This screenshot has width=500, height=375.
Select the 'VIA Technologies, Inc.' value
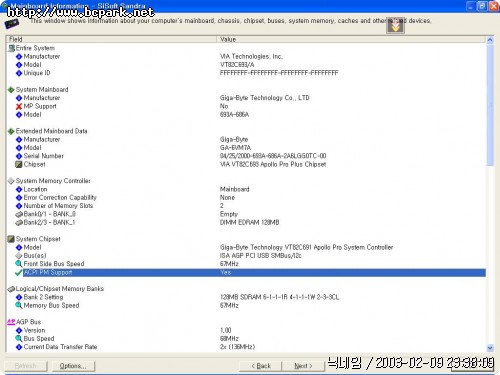(x=251, y=57)
